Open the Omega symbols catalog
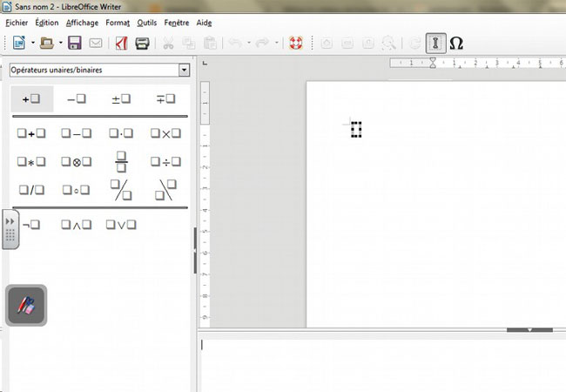The width and height of the screenshot is (566, 392). [455, 43]
